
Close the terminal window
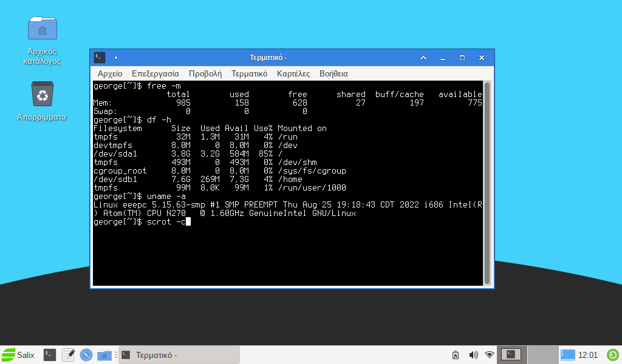click(482, 58)
